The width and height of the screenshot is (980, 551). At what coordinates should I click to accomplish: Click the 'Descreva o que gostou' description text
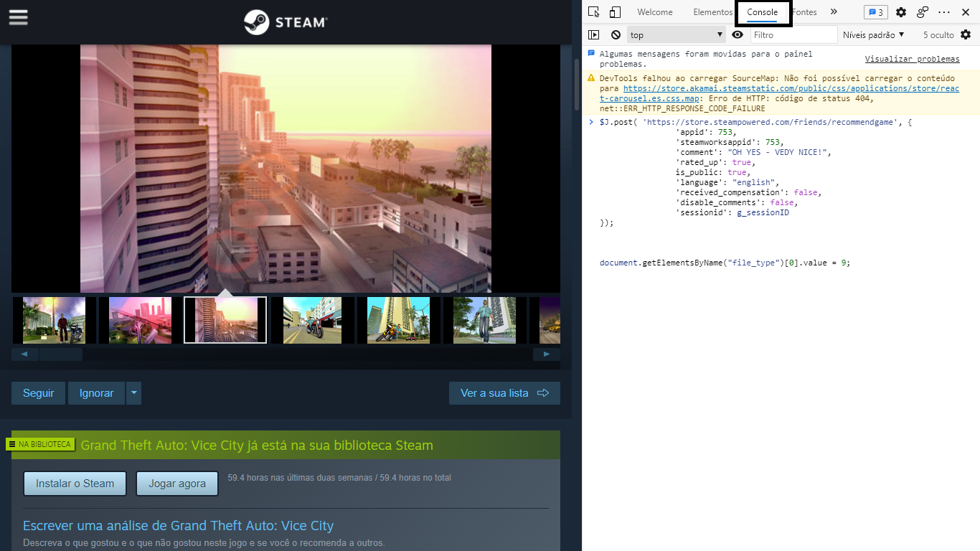click(204, 543)
